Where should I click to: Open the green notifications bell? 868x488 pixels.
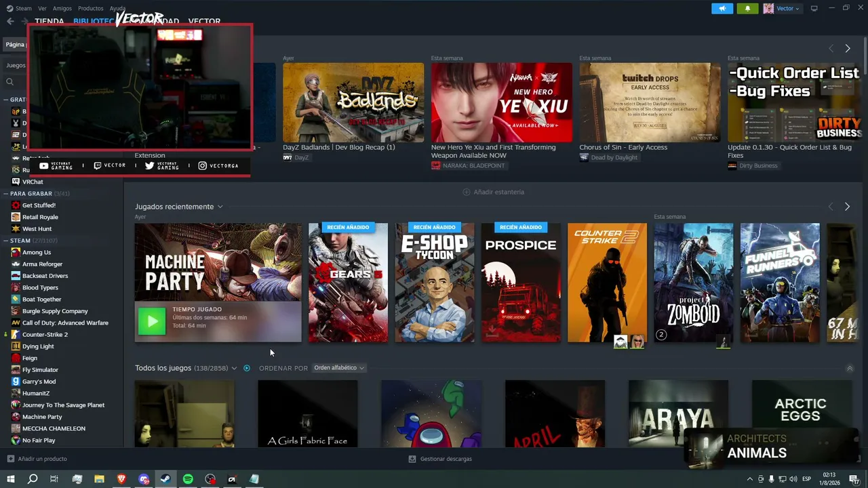coord(747,8)
